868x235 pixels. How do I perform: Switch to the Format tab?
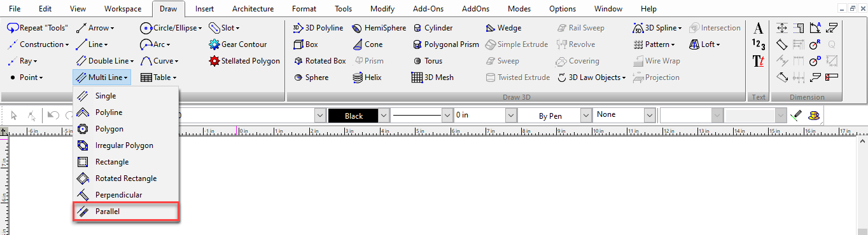coord(304,9)
